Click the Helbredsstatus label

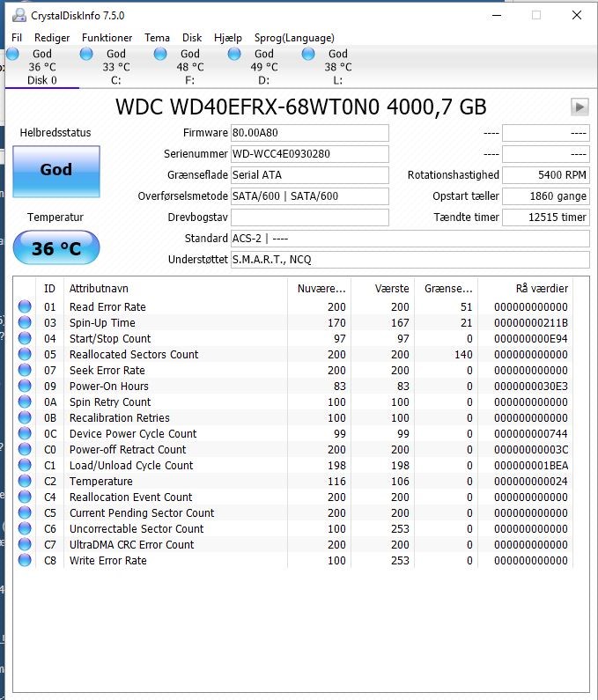click(55, 133)
